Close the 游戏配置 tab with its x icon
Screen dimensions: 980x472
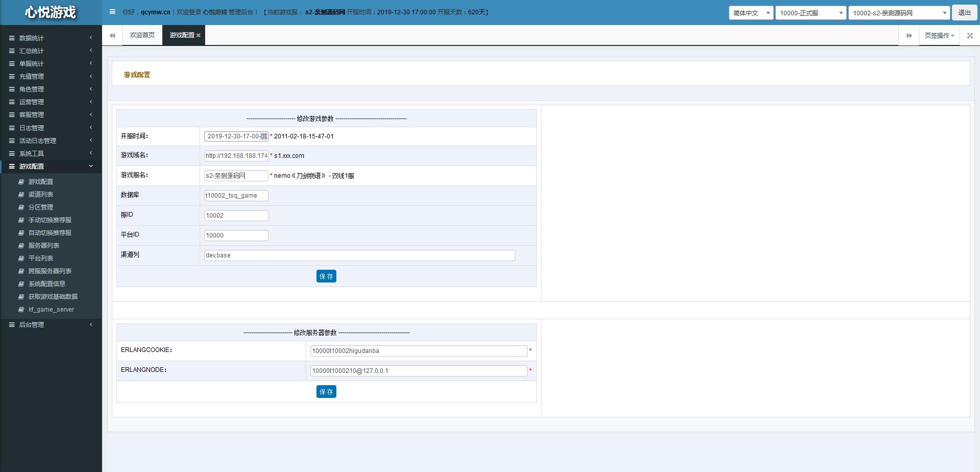click(199, 35)
